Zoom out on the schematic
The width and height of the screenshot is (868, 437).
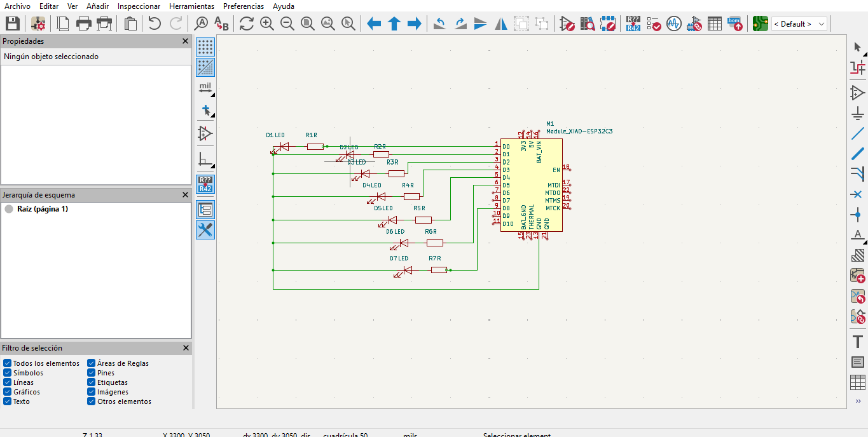point(287,24)
